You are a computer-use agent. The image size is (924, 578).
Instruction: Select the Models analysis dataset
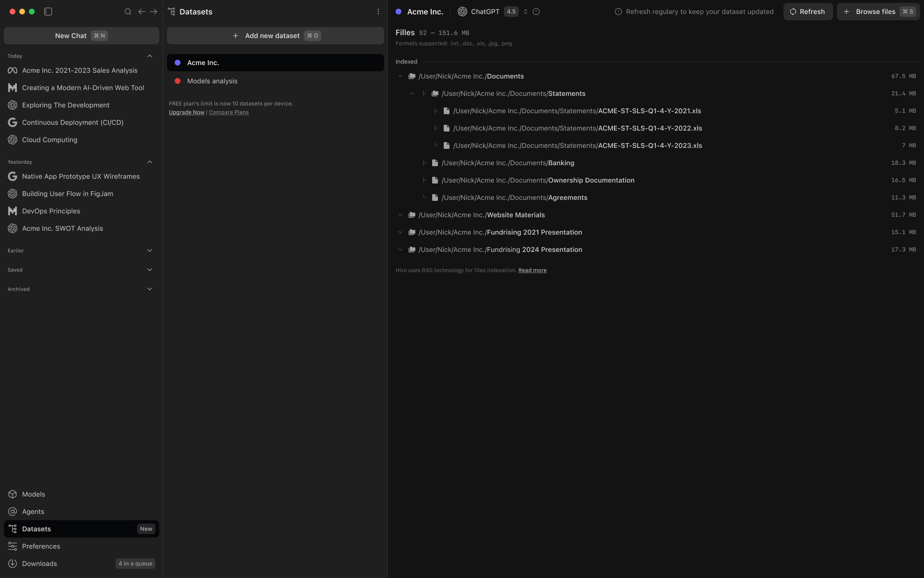click(x=212, y=81)
